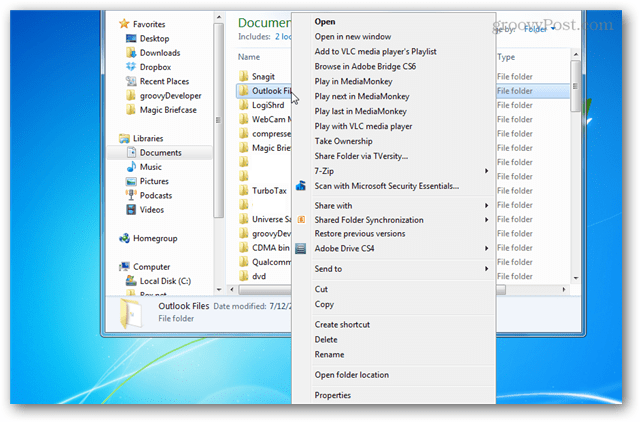
Task: Select the WebCam folder row
Action: [x=264, y=119]
